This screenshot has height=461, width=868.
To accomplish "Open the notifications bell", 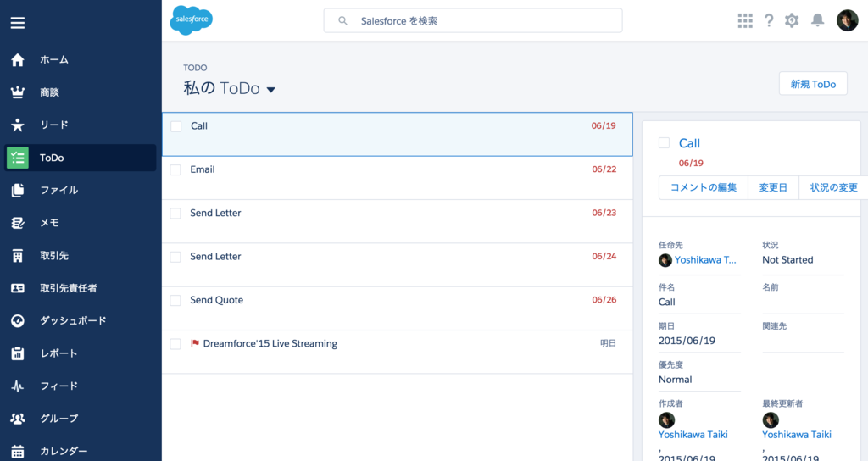I will [818, 20].
